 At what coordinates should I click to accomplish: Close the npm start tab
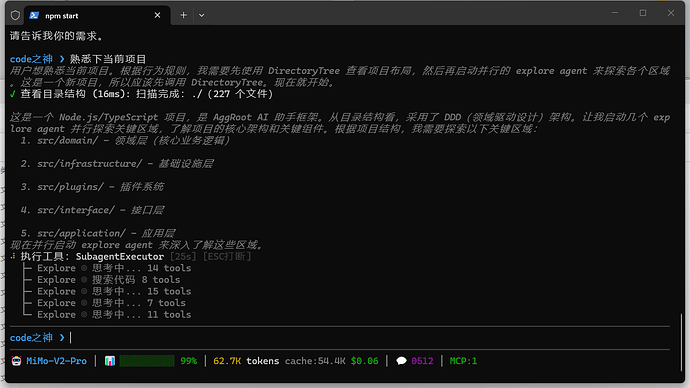point(158,15)
